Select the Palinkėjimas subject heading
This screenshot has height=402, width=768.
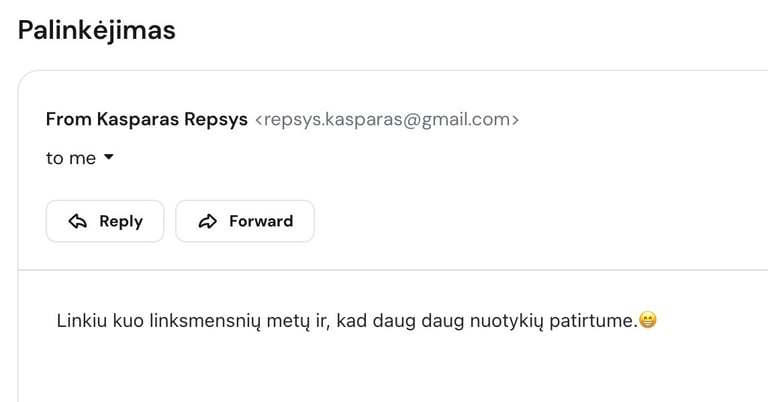click(97, 30)
